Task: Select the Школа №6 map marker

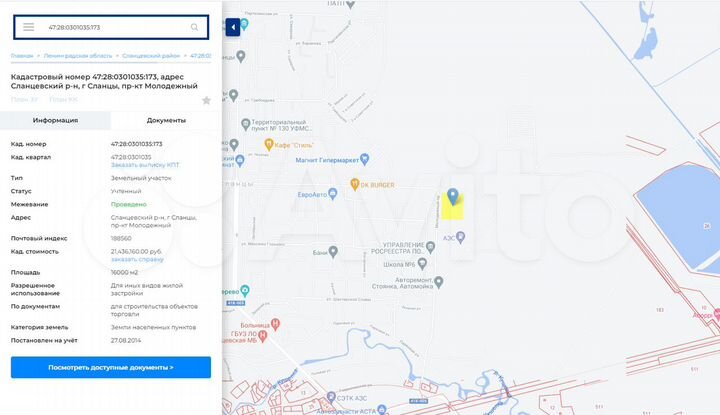Action: pyautogui.click(x=422, y=264)
